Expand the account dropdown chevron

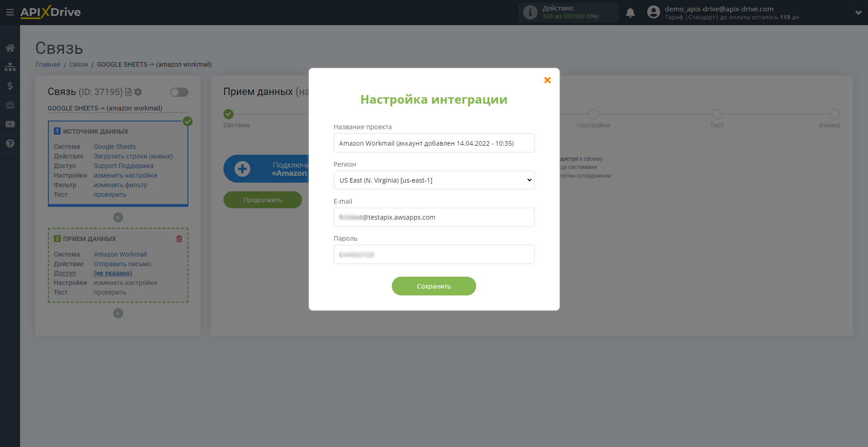858,12
